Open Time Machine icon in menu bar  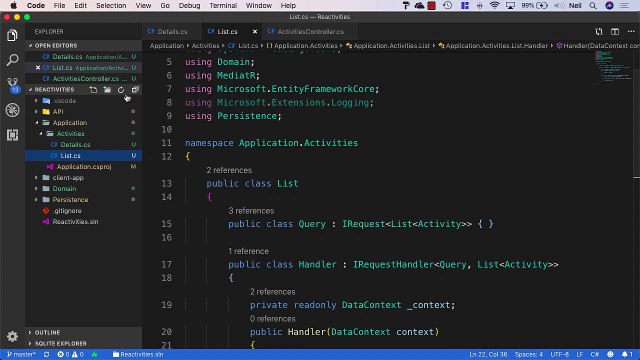[x=447, y=6]
